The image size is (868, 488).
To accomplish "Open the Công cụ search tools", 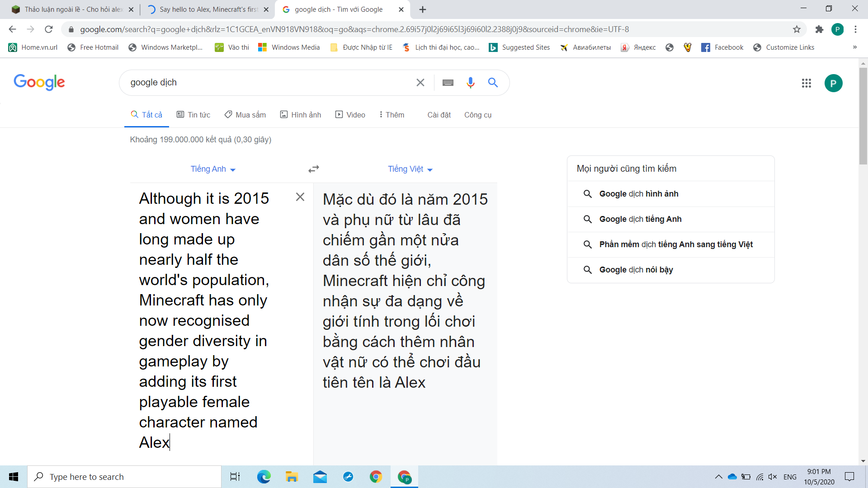I will click(477, 115).
